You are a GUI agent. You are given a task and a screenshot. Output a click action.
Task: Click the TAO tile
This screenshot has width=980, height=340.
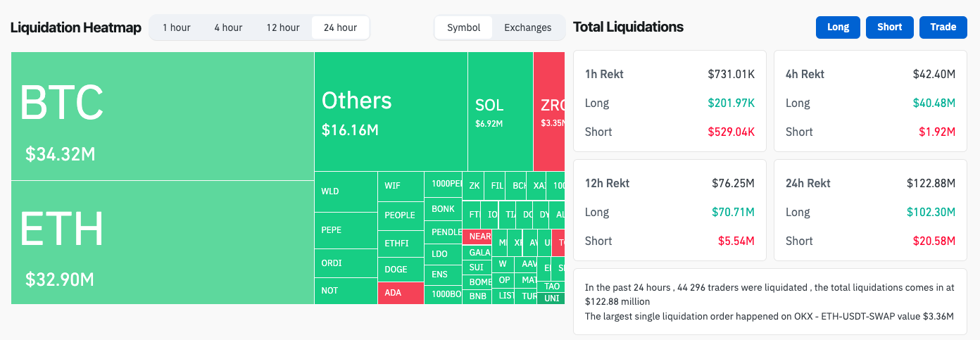point(552,287)
